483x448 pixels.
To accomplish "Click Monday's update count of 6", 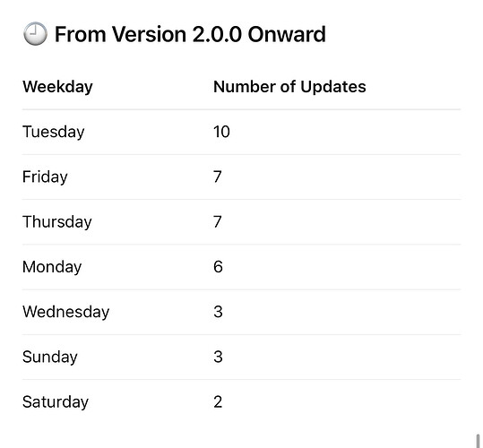I will [x=218, y=267].
